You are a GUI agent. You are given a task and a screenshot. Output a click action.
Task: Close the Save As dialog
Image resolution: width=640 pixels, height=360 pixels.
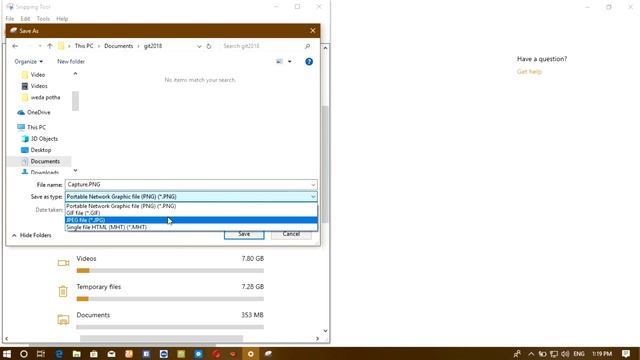(x=313, y=31)
